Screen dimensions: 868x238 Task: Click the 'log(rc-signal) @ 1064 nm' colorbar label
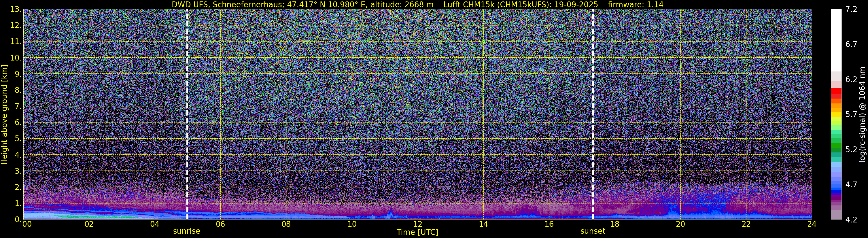862,114
